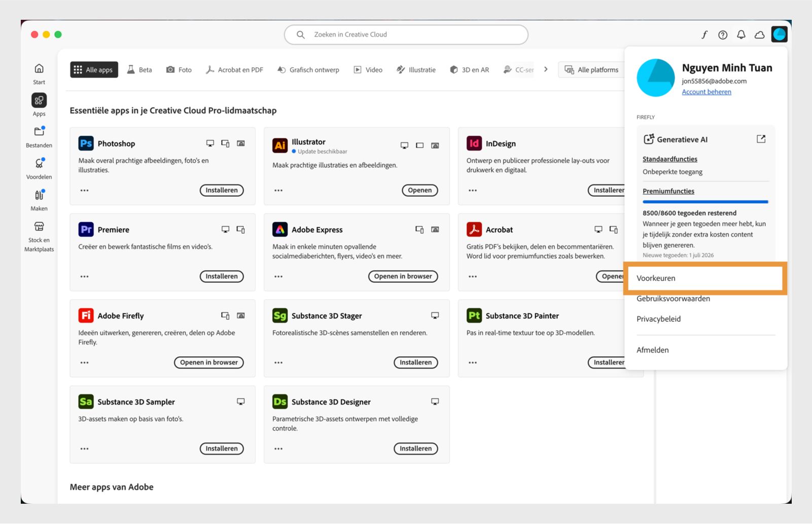The image size is (812, 524).
Task: Select the Alle apps tab
Action: point(94,69)
